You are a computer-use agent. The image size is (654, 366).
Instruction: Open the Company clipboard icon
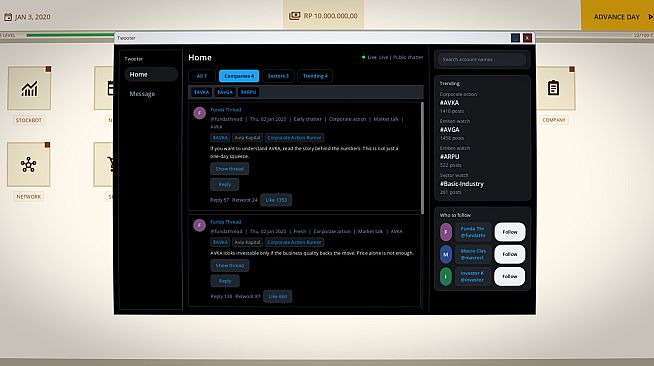(553, 88)
